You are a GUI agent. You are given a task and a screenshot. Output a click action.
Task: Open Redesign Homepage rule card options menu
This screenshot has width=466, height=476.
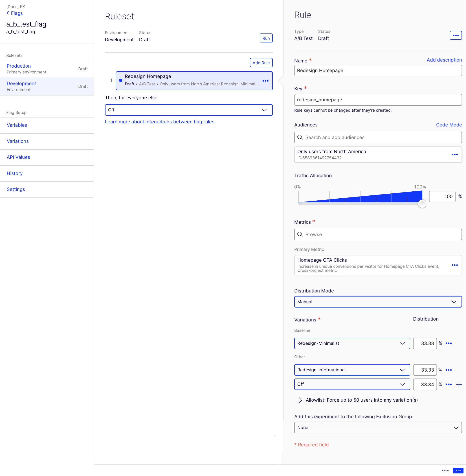pyautogui.click(x=265, y=81)
